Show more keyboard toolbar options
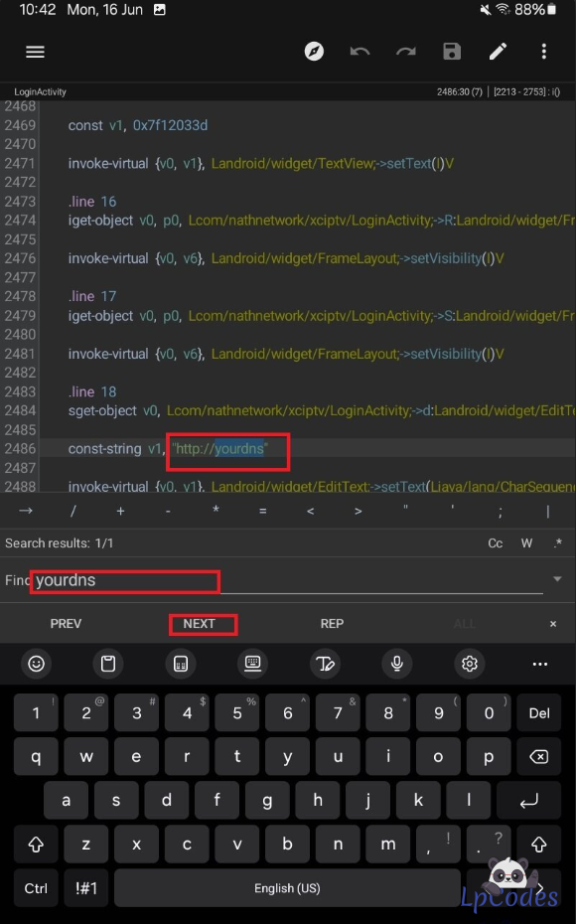The width and height of the screenshot is (576, 924). 540,664
